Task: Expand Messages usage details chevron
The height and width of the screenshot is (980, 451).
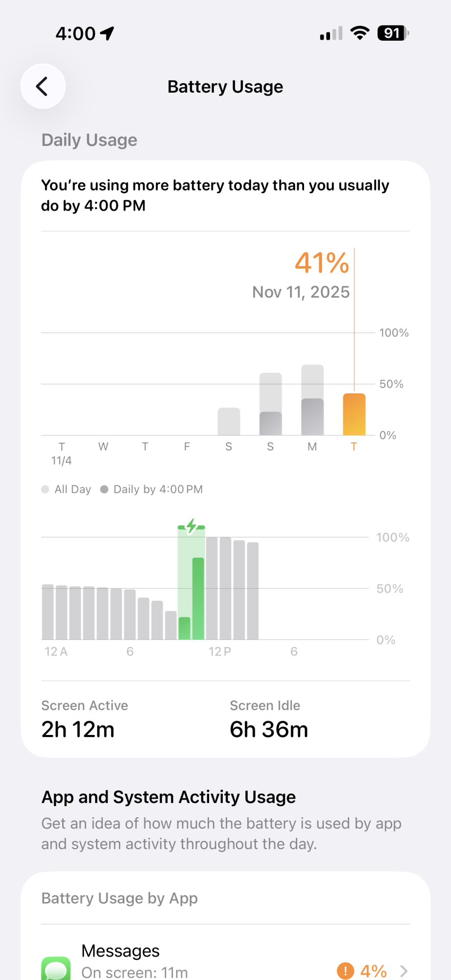Action: pos(404,971)
